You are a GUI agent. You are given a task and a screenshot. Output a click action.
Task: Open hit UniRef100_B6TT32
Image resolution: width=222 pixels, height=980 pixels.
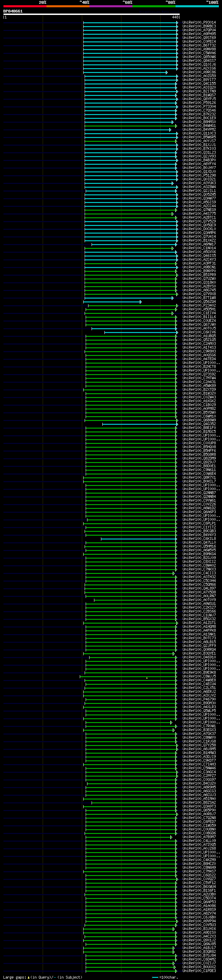coord(199,45)
